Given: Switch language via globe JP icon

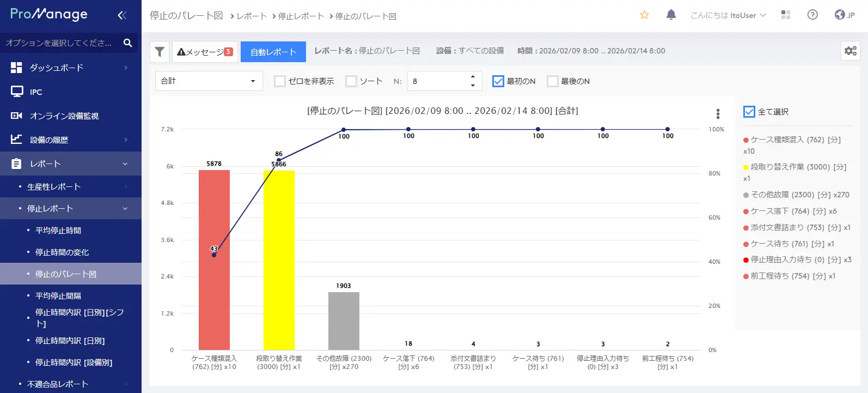Looking at the screenshot, I should point(845,15).
